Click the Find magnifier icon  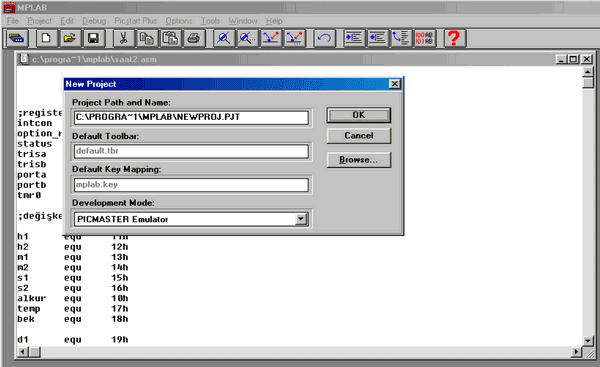pos(223,38)
